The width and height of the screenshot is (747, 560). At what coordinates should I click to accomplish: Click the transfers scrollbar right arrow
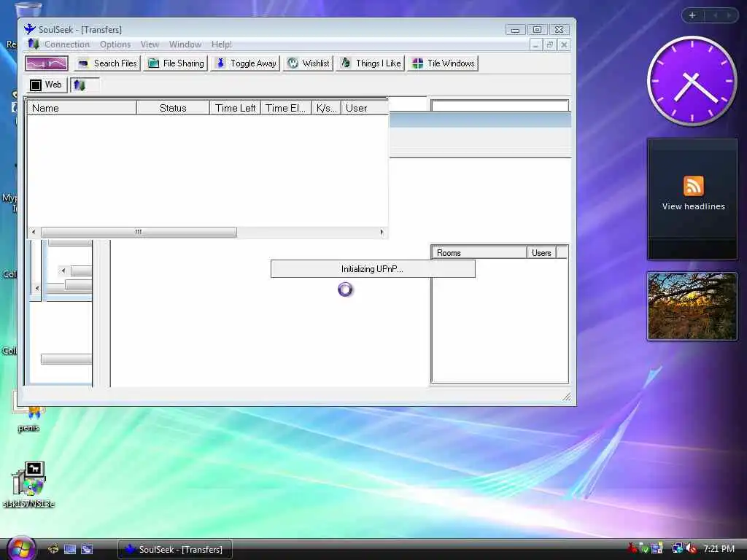[382, 232]
